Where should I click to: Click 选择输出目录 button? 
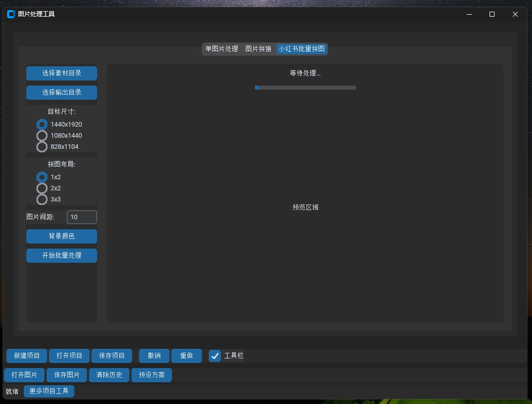pos(62,93)
